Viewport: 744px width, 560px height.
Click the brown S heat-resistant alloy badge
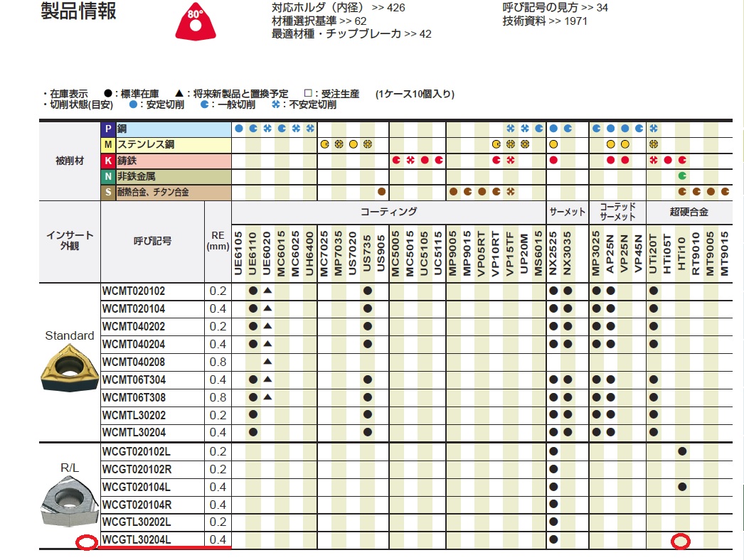click(108, 192)
